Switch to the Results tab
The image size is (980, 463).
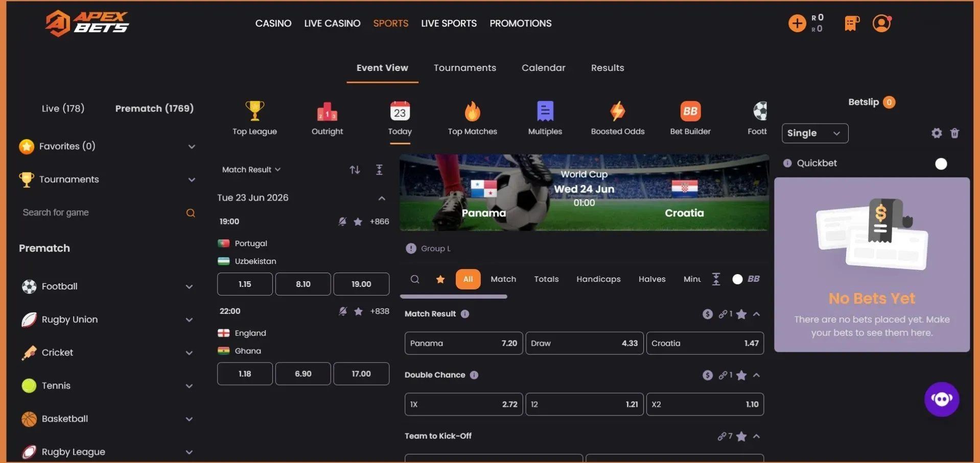pyautogui.click(x=607, y=68)
